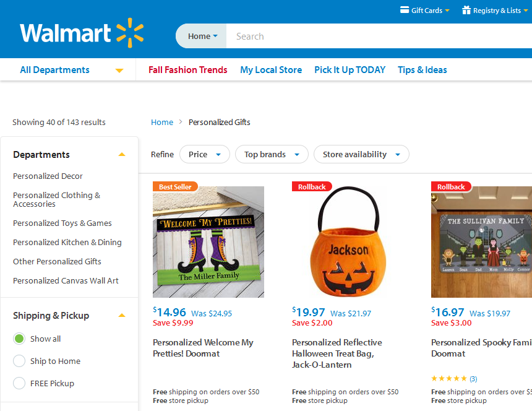
Task: Open Personalized Decor department link
Action: tap(48, 176)
